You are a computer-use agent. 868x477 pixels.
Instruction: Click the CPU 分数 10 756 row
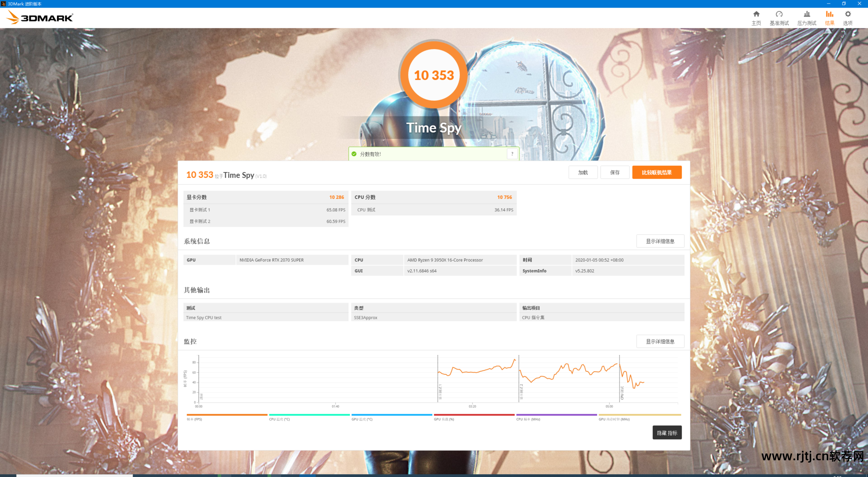[434, 197]
